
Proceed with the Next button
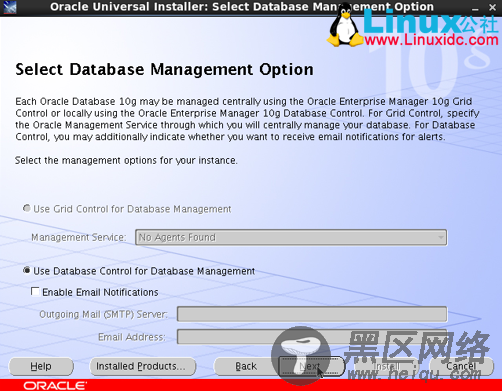point(311,366)
